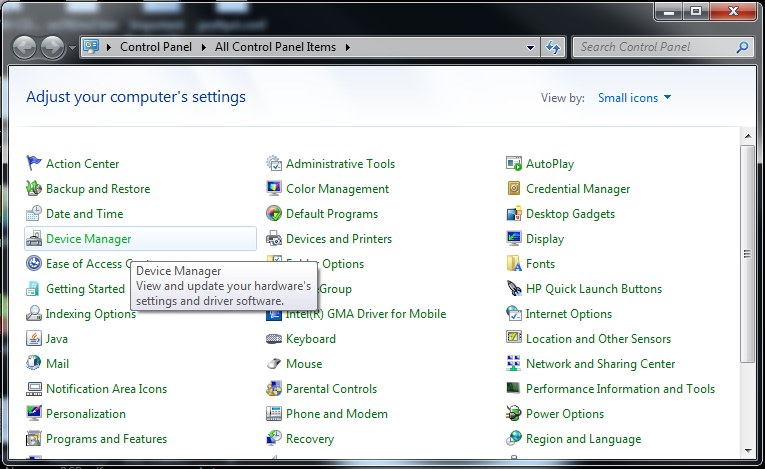The width and height of the screenshot is (765, 469).
Task: Open the Keyboard icon
Action: coord(274,338)
